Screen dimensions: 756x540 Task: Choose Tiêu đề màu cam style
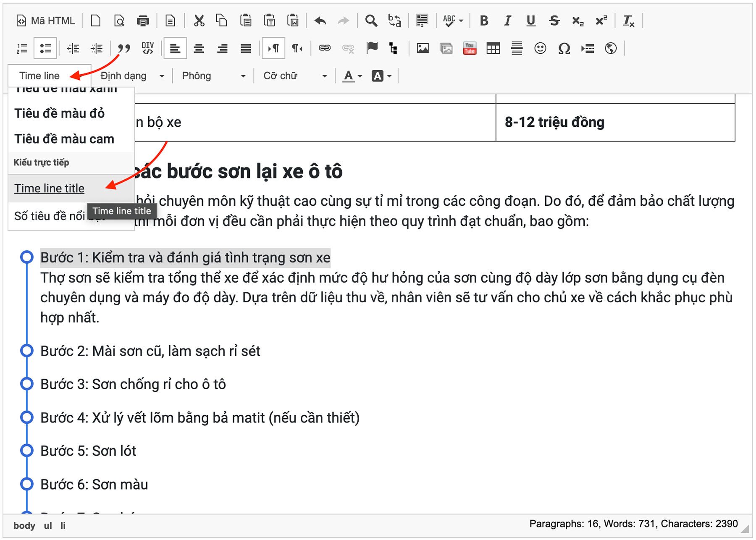pyautogui.click(x=64, y=139)
